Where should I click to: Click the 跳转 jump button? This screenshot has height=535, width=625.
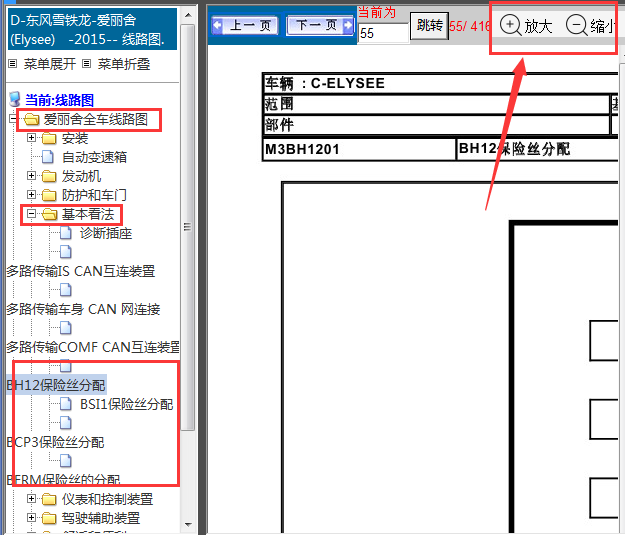pos(429,26)
